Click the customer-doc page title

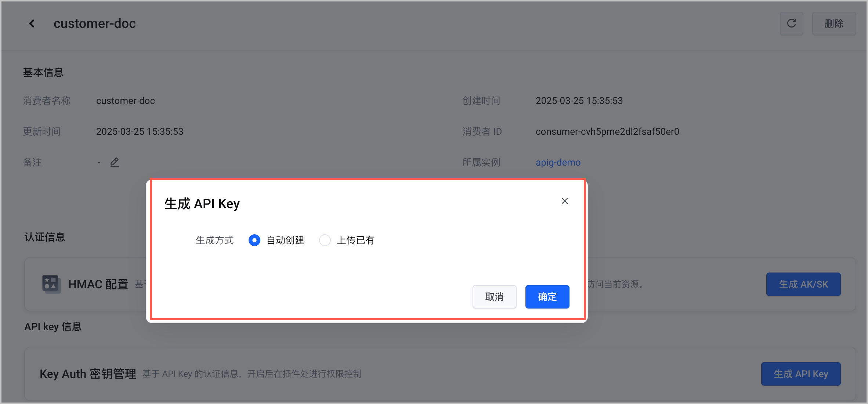[x=94, y=24]
